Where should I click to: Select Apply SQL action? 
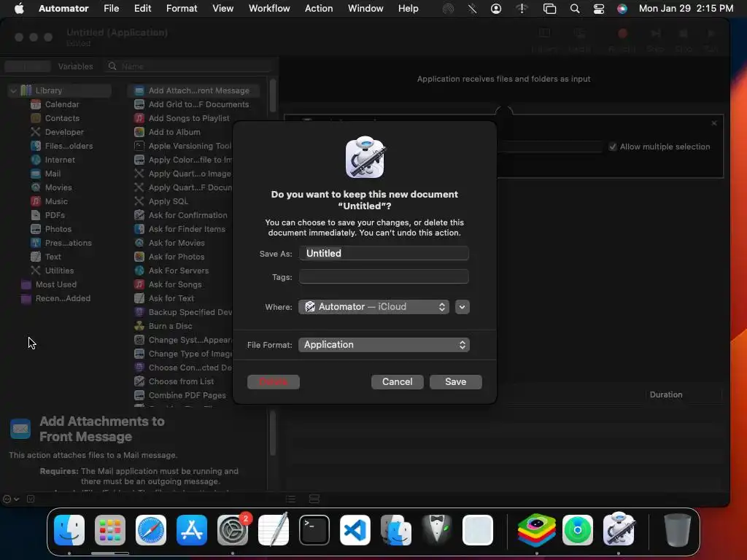169,201
